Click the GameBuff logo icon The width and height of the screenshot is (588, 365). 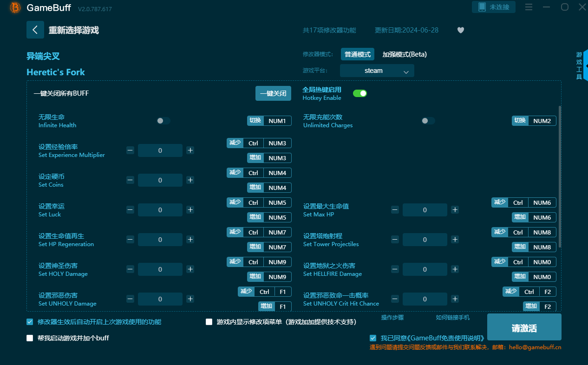click(14, 8)
